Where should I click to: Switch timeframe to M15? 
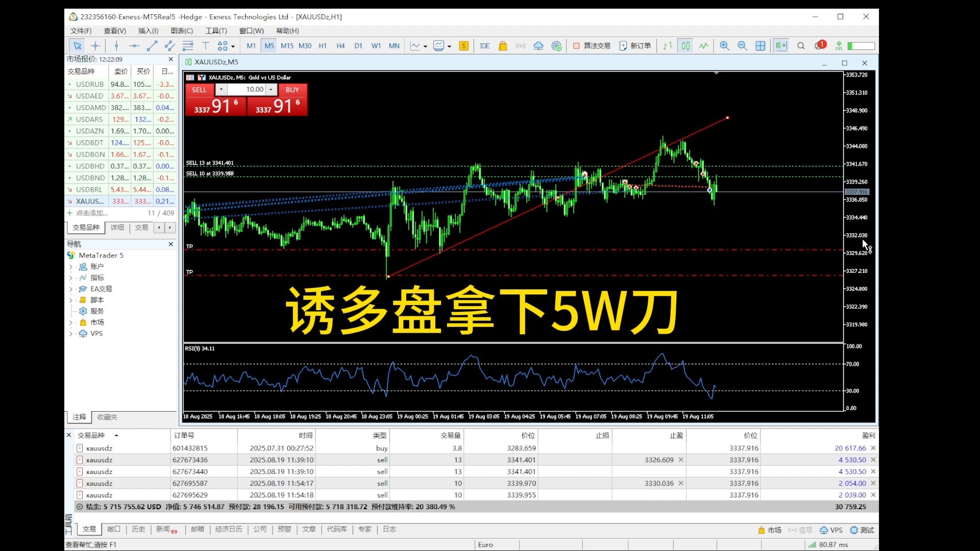(x=287, y=46)
